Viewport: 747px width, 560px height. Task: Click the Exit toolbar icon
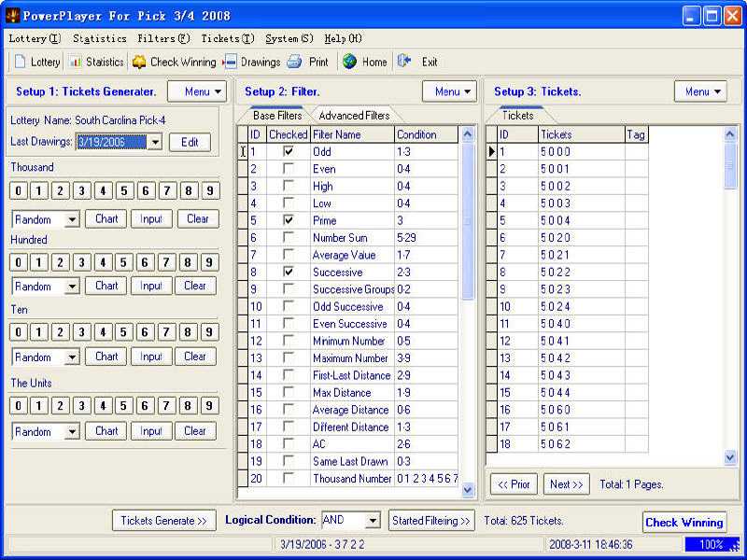(404, 62)
